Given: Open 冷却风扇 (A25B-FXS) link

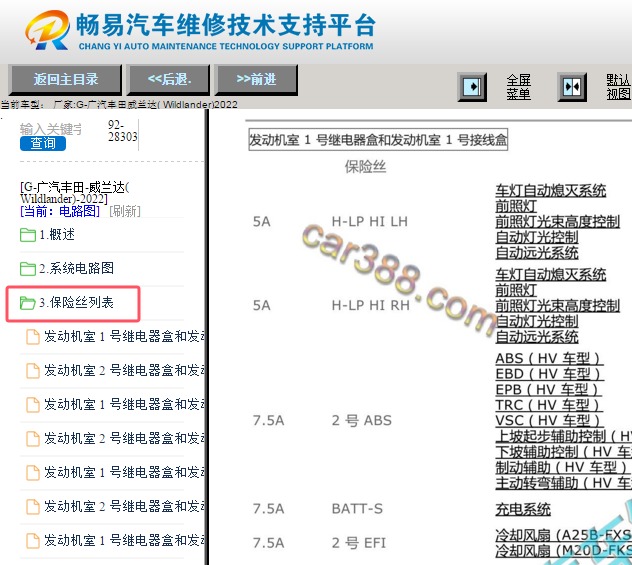Looking at the screenshot, I should (563, 535).
